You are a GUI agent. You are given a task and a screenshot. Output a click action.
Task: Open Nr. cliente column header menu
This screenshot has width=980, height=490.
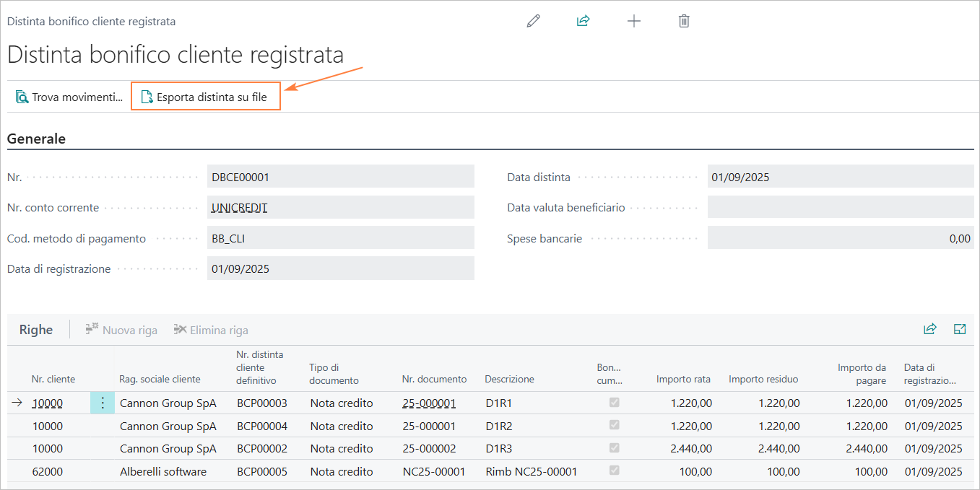tap(53, 379)
